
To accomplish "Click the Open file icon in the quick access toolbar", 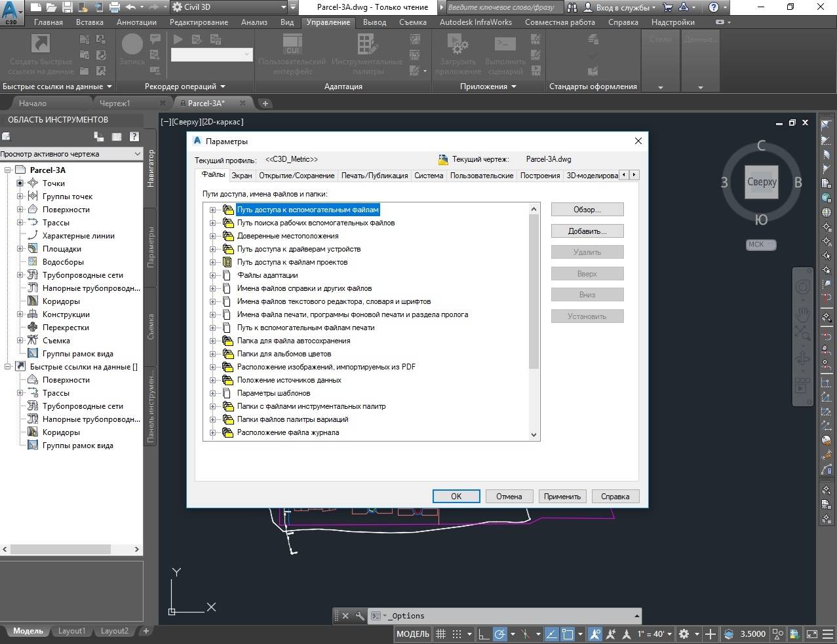I will [x=51, y=7].
